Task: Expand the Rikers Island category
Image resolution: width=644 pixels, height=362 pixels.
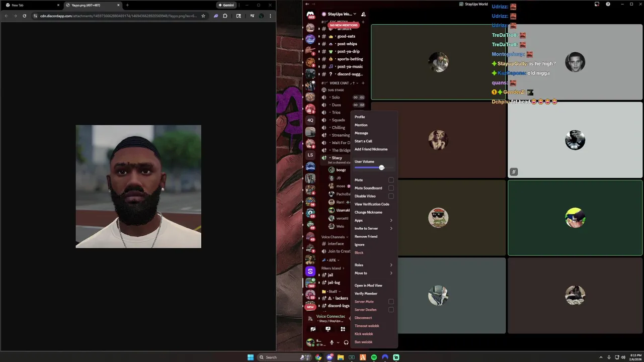Action: coord(332,268)
